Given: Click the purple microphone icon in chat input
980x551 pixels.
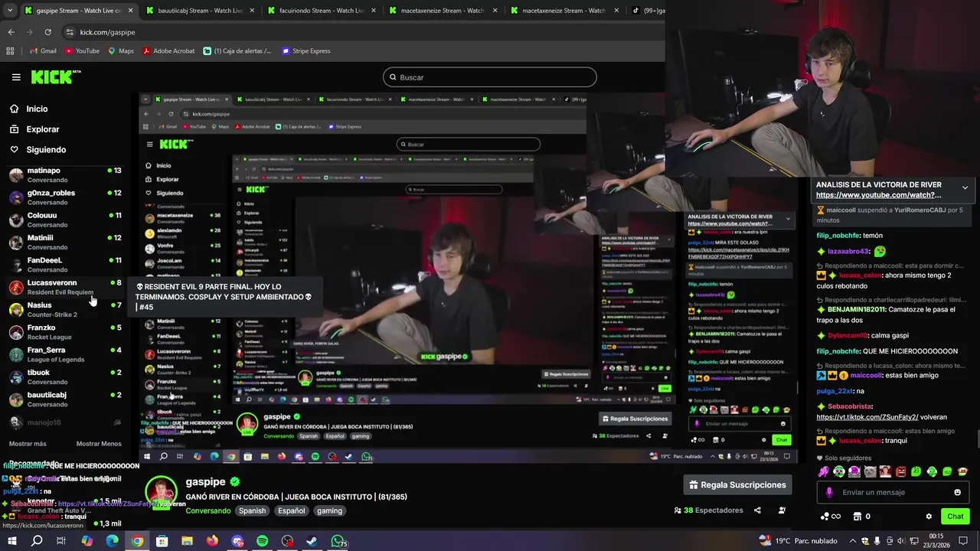Looking at the screenshot, I should (x=829, y=492).
